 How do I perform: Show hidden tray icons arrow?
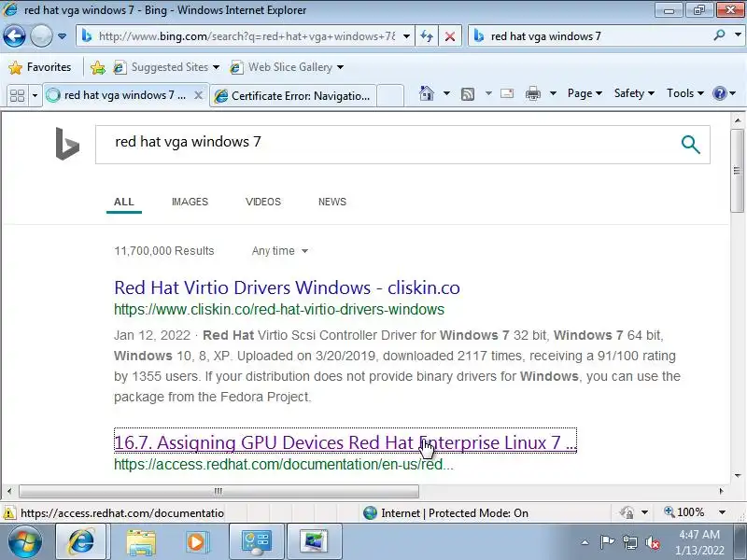(x=585, y=542)
